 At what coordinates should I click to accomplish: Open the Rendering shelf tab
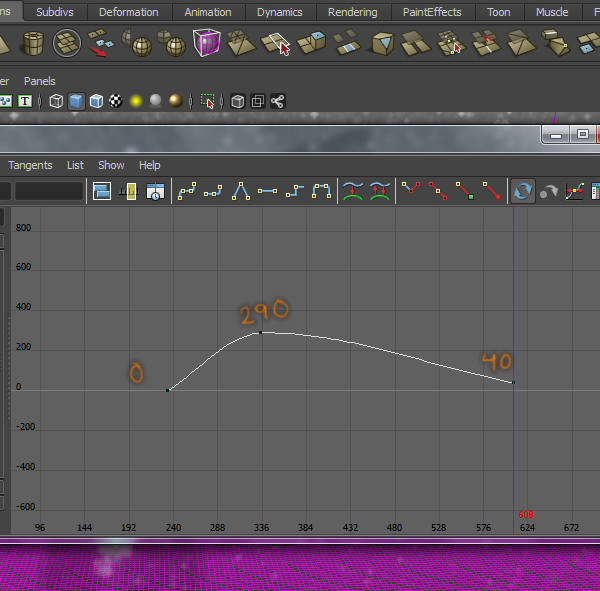pos(353,12)
